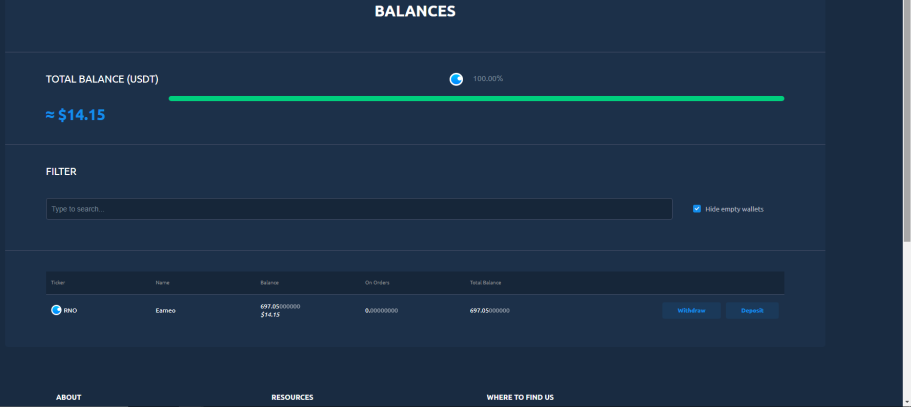The height and width of the screenshot is (407, 911).
Task: Sort by On Orders column header
Action: point(377,283)
